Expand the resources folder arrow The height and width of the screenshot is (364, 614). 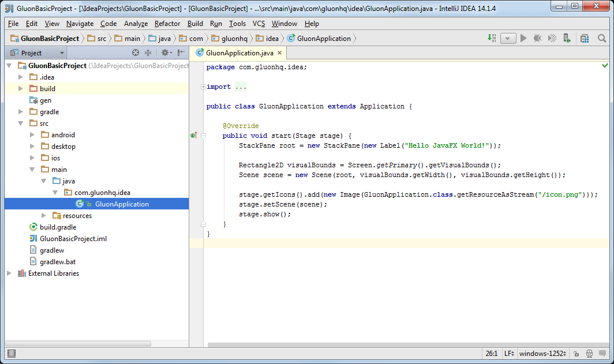coord(44,215)
